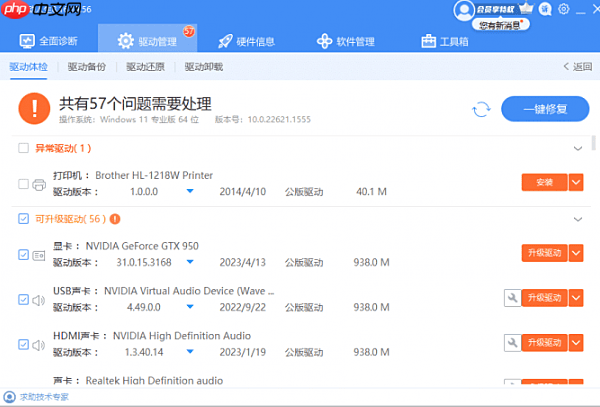This screenshot has width=600, height=407.
Task: Click 安装 for the Brother printer
Action: pos(545,182)
